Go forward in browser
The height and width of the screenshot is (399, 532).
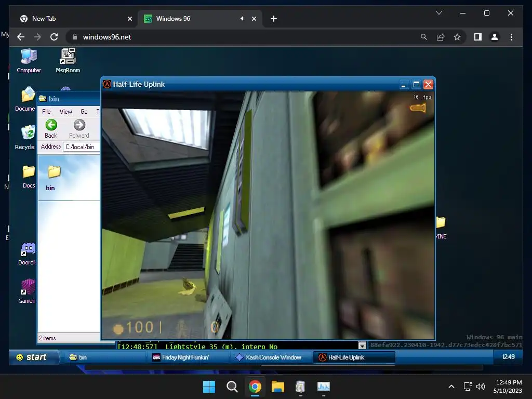(37, 37)
